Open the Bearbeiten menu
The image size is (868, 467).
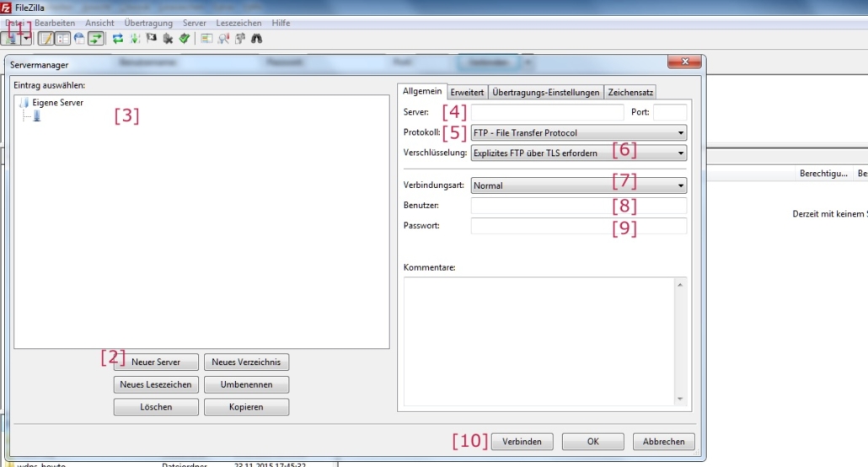coord(54,24)
